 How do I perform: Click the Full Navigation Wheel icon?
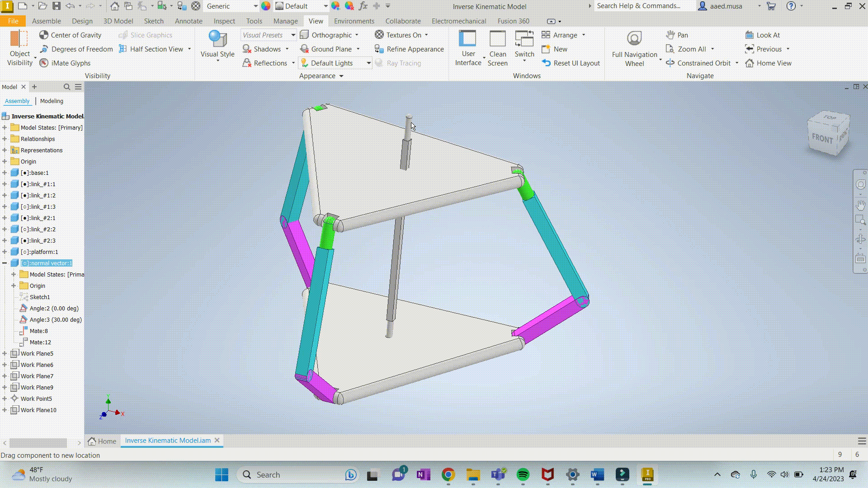pyautogui.click(x=634, y=39)
